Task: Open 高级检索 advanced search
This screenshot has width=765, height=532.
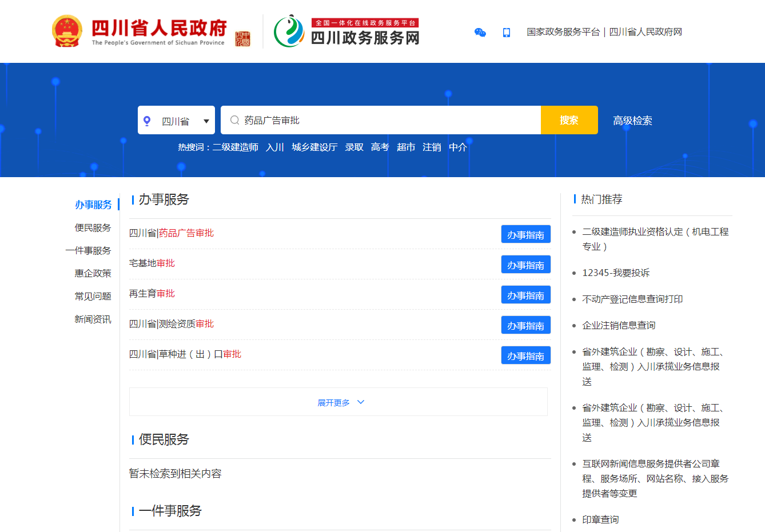Action: click(x=632, y=121)
